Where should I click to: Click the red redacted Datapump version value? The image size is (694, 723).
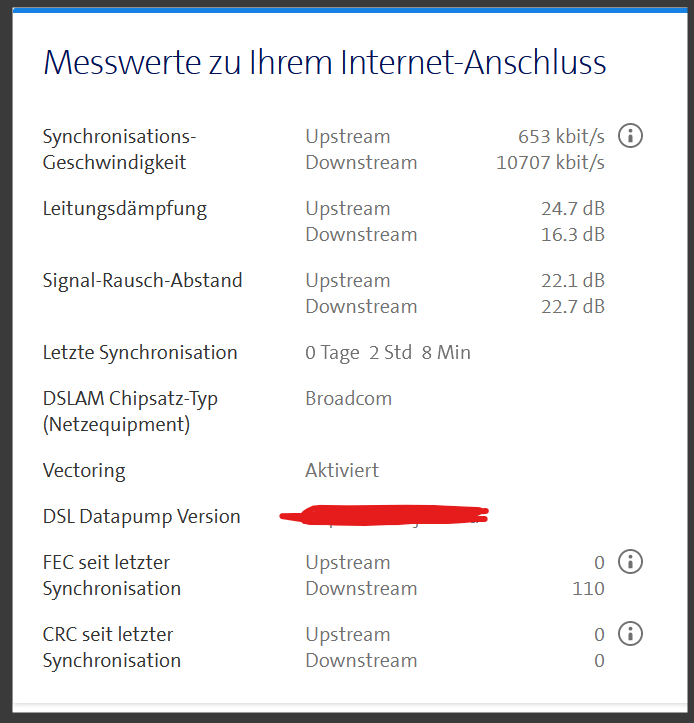click(x=385, y=516)
